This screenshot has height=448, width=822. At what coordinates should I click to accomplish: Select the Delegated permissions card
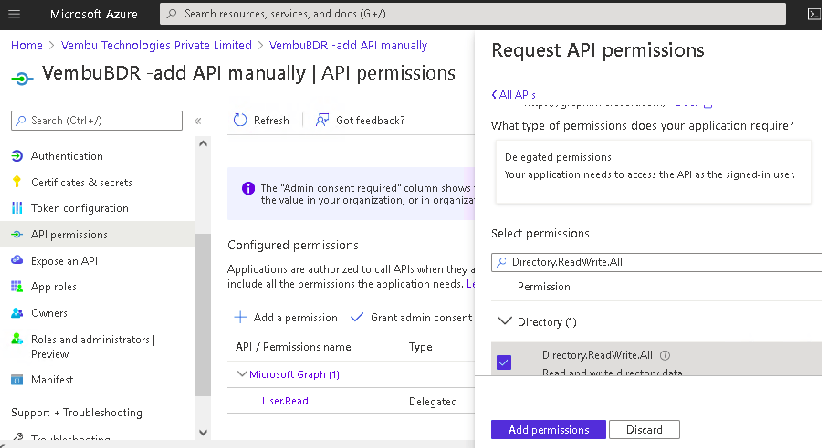click(653, 172)
